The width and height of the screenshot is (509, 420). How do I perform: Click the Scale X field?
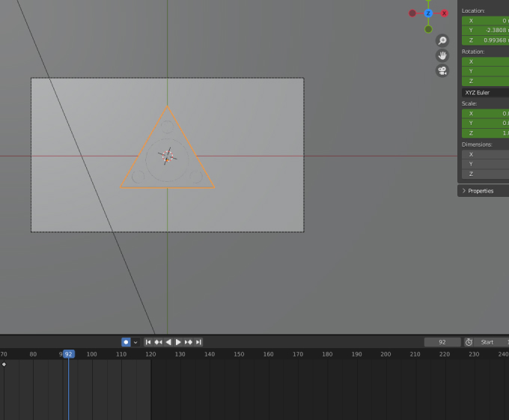[x=485, y=114]
